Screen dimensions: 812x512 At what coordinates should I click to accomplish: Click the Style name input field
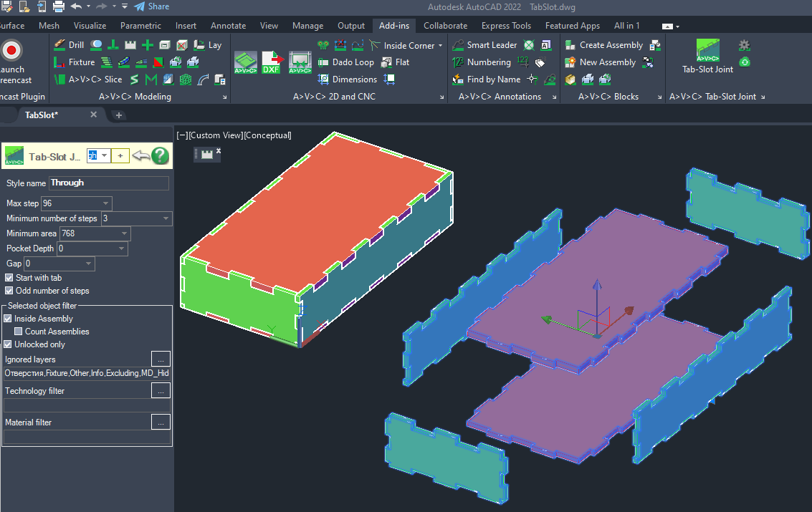point(109,183)
